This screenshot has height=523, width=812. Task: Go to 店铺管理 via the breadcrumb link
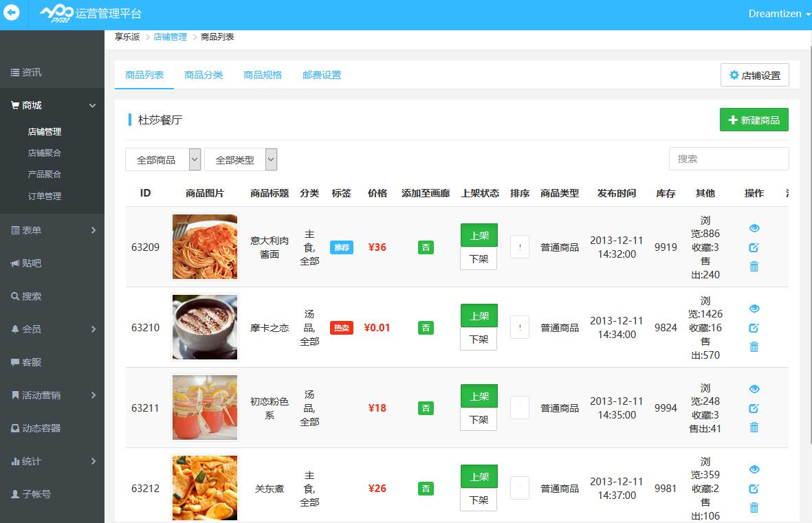170,37
